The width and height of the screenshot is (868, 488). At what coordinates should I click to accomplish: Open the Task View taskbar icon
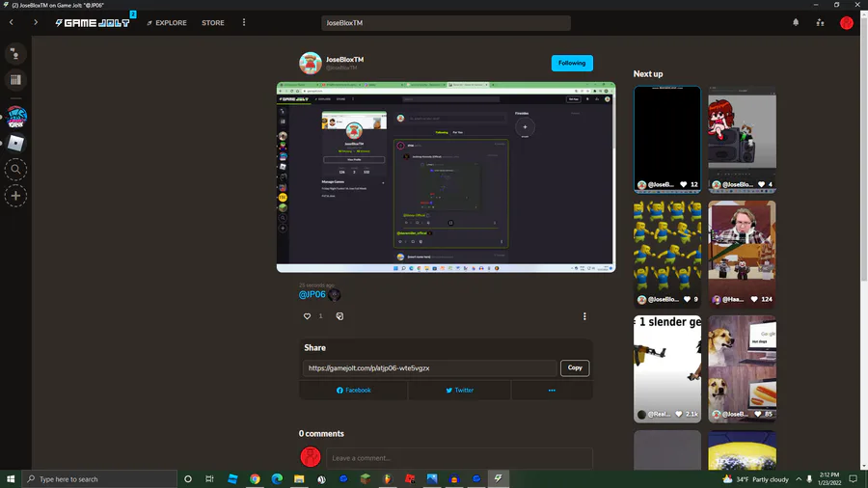(x=209, y=479)
